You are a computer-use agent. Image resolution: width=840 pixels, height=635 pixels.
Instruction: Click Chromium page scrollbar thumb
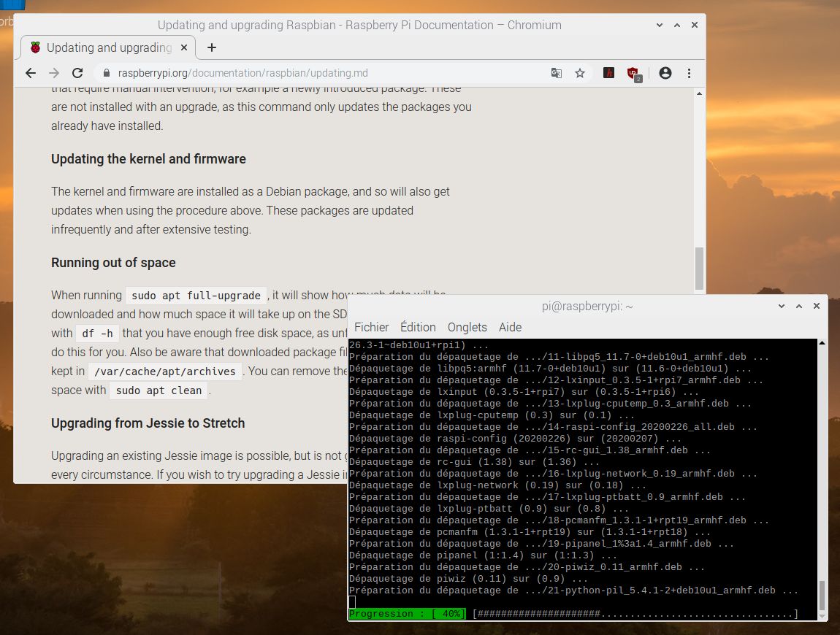point(699,269)
